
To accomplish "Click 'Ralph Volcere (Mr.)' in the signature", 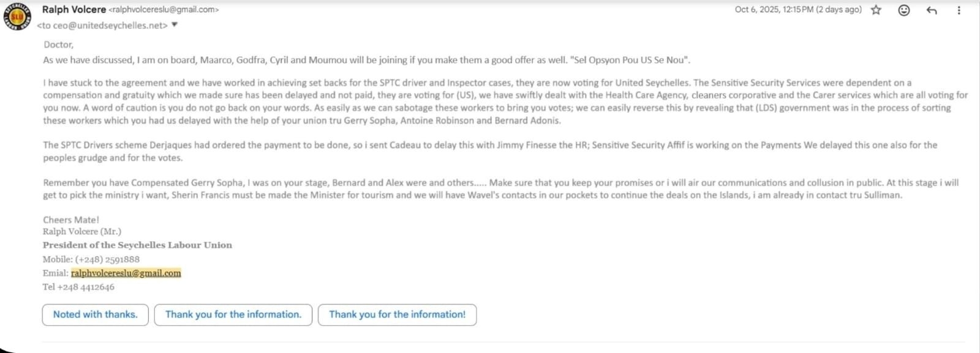I will 82,231.
